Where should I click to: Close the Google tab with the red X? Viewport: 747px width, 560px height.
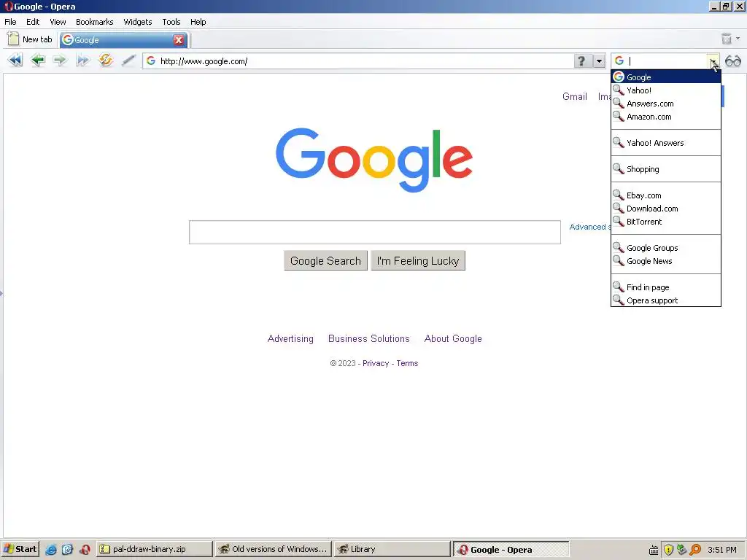pyautogui.click(x=179, y=40)
